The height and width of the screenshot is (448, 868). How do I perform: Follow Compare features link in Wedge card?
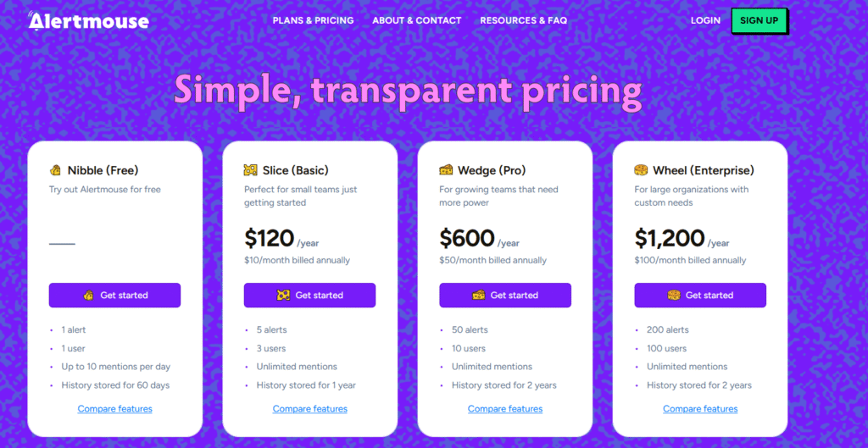point(505,409)
